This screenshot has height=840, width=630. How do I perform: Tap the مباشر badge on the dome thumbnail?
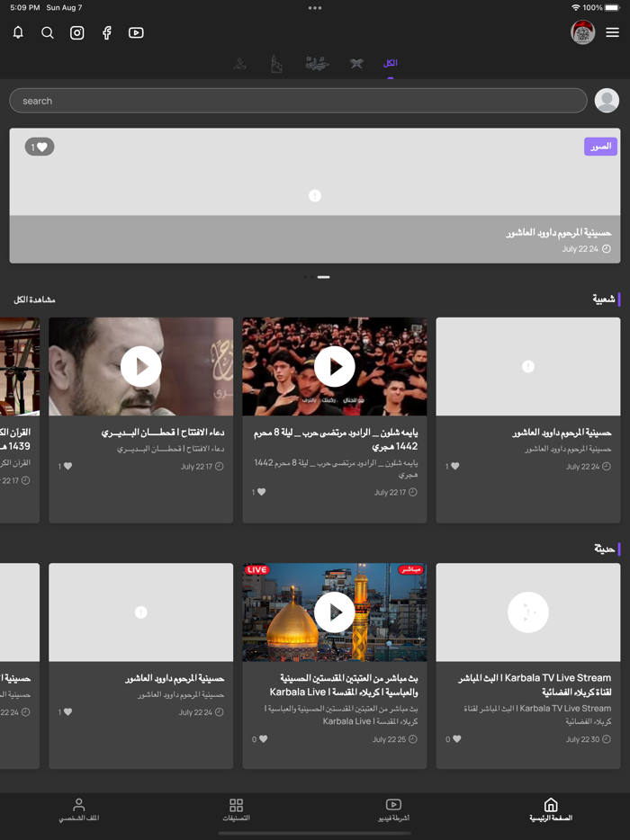pos(410,569)
